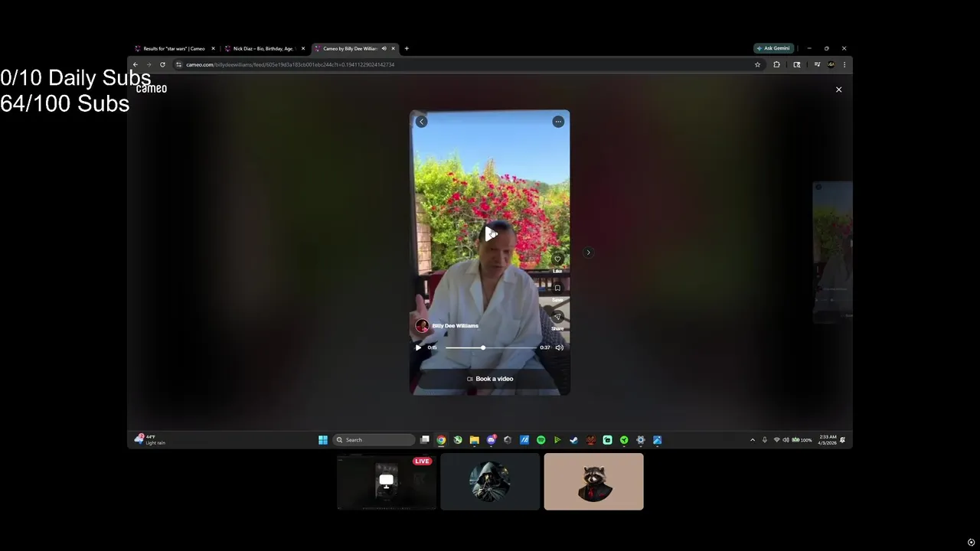View site information icon in address bar

178,65
